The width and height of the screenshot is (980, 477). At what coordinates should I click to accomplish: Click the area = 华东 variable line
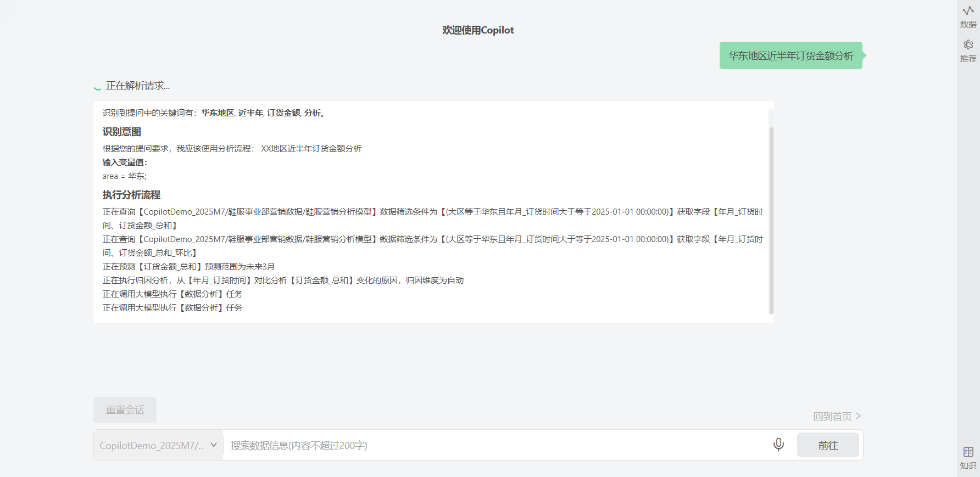pos(125,176)
